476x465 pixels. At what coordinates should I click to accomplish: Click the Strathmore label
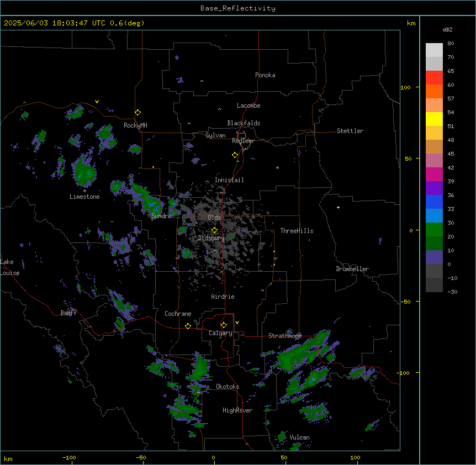(285, 336)
